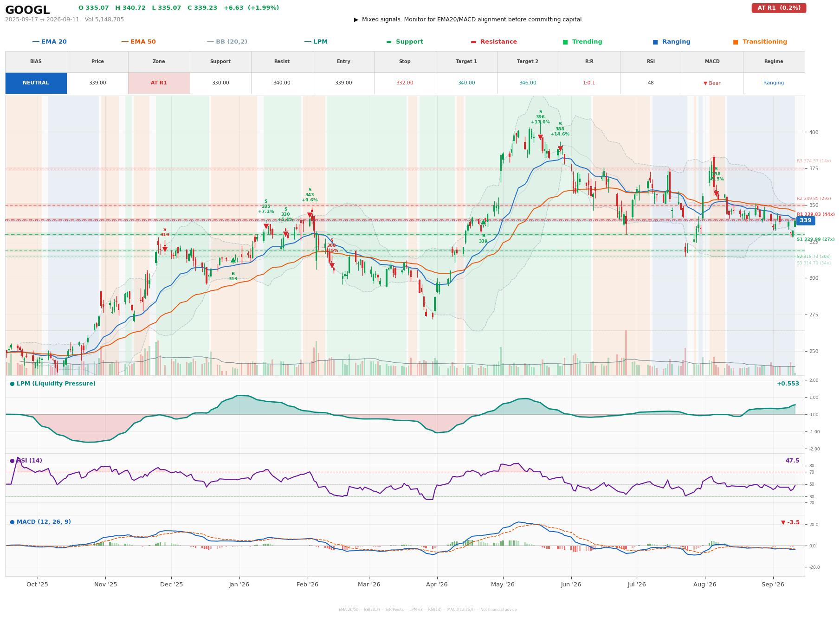840x617 pixels.
Task: Select the sell triangle under S 388 +14.6%
Action: (560, 149)
